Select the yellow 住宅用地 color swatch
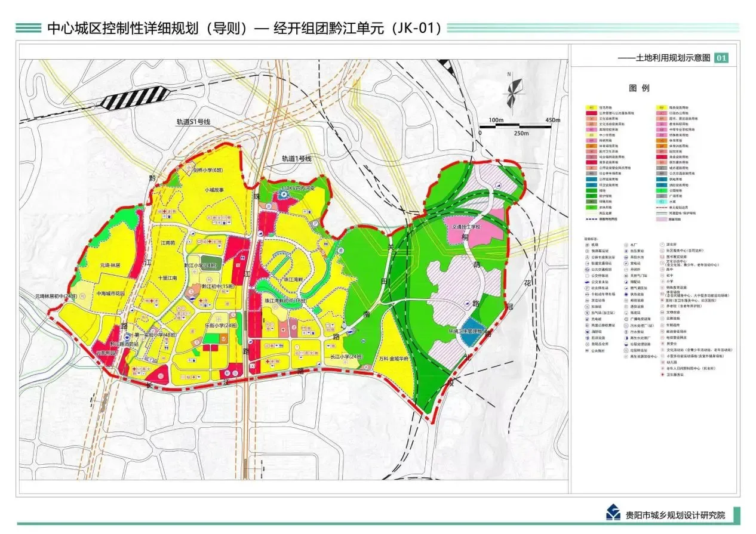The image size is (756, 534). click(x=590, y=107)
